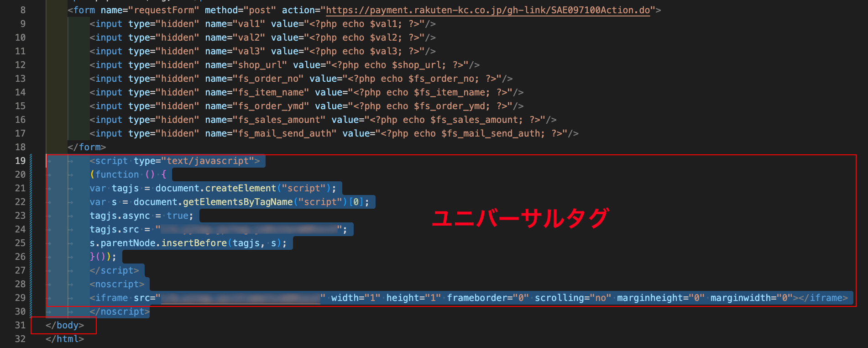This screenshot has width=868, height=348.
Task: Click the opening <noscript> tag
Action: pos(117,284)
